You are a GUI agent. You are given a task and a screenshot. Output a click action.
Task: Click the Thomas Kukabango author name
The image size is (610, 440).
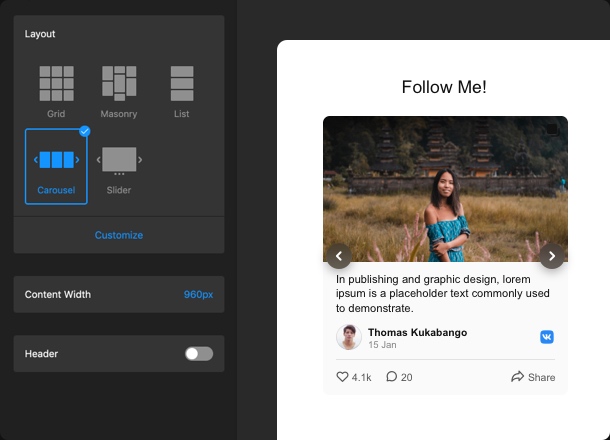click(417, 332)
